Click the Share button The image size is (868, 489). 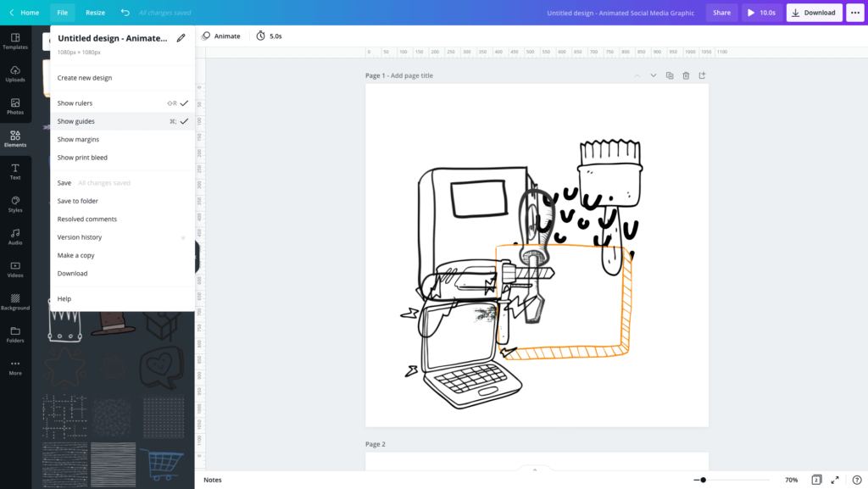[x=721, y=13]
